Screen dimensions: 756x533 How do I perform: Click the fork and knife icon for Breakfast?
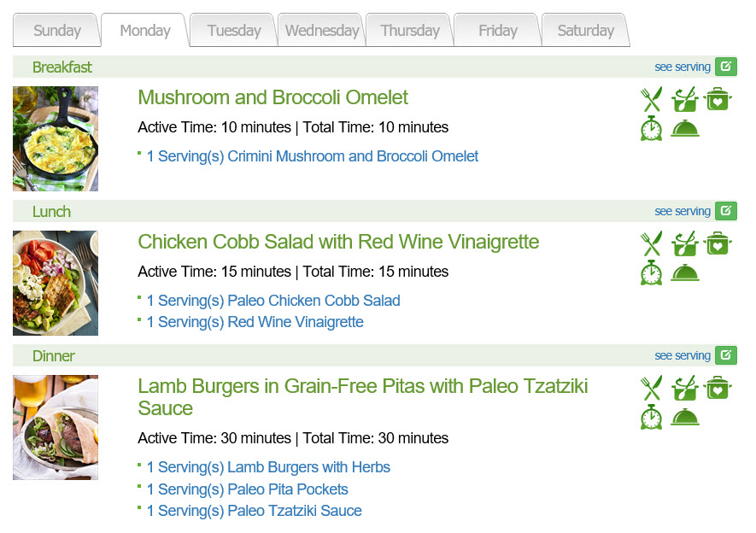pos(652,99)
